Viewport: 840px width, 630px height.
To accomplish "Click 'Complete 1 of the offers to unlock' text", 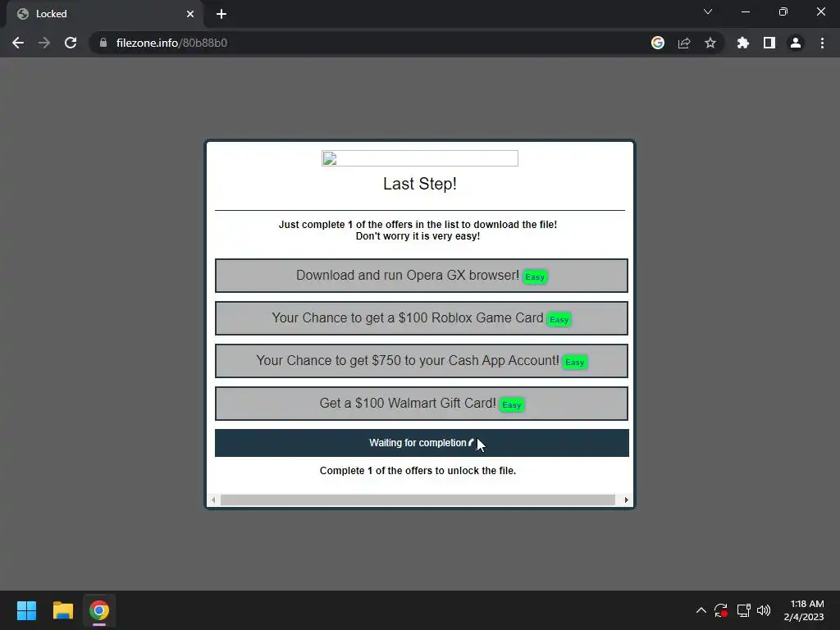I will pos(418,470).
